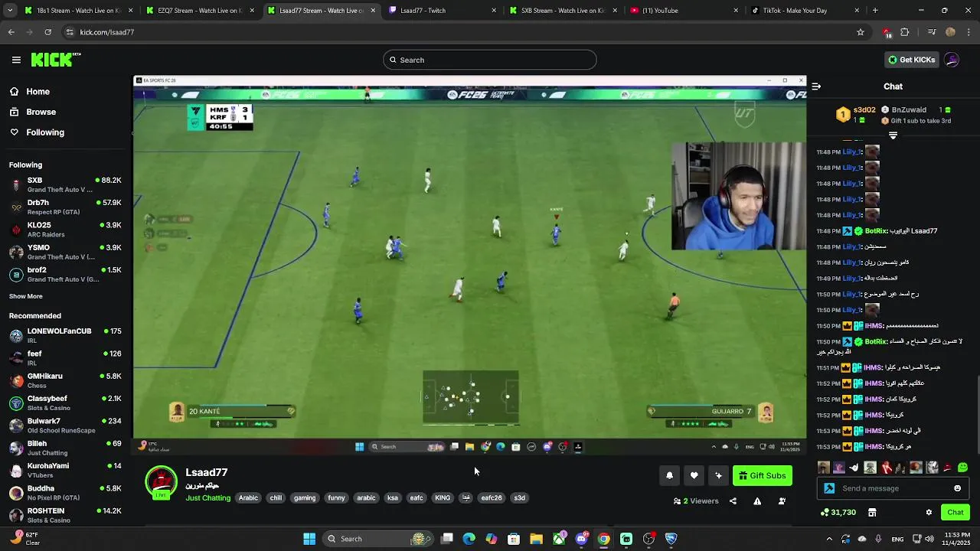
Task: Open the Windows Start menu
Action: pos(309,539)
